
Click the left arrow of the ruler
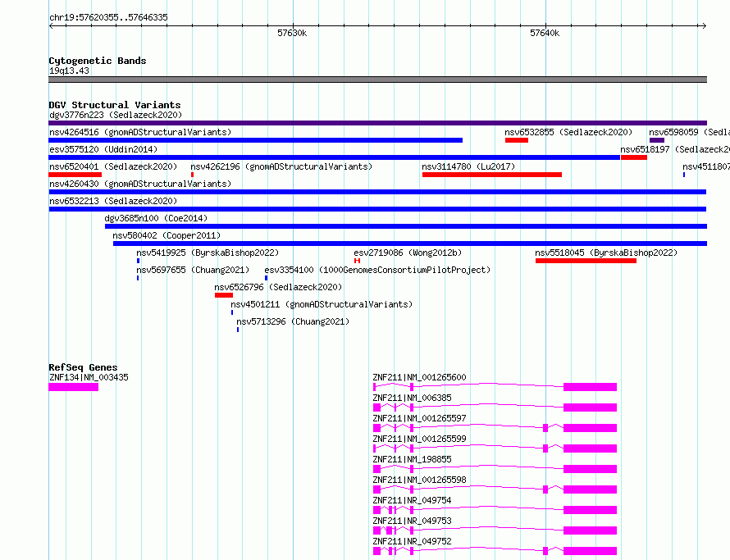pos(51,25)
